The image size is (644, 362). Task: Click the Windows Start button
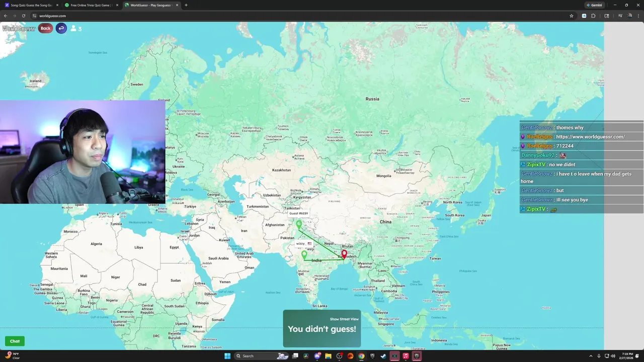(227, 356)
